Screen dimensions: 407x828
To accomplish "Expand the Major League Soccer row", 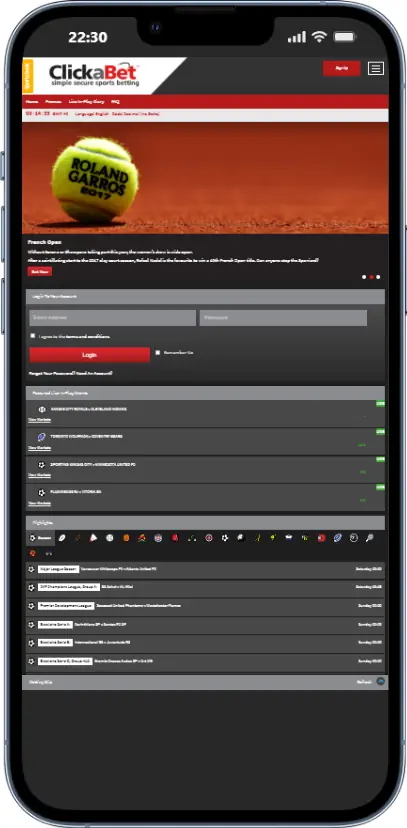I will (205, 569).
